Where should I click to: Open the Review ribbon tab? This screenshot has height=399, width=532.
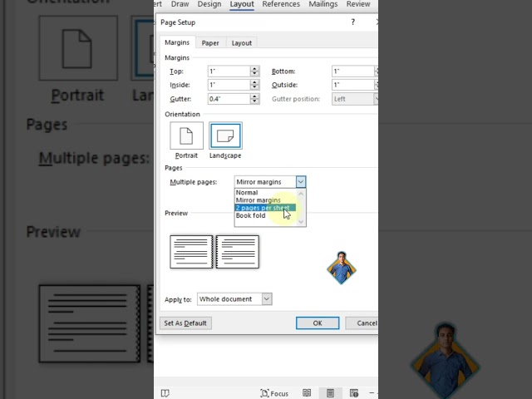(x=358, y=4)
